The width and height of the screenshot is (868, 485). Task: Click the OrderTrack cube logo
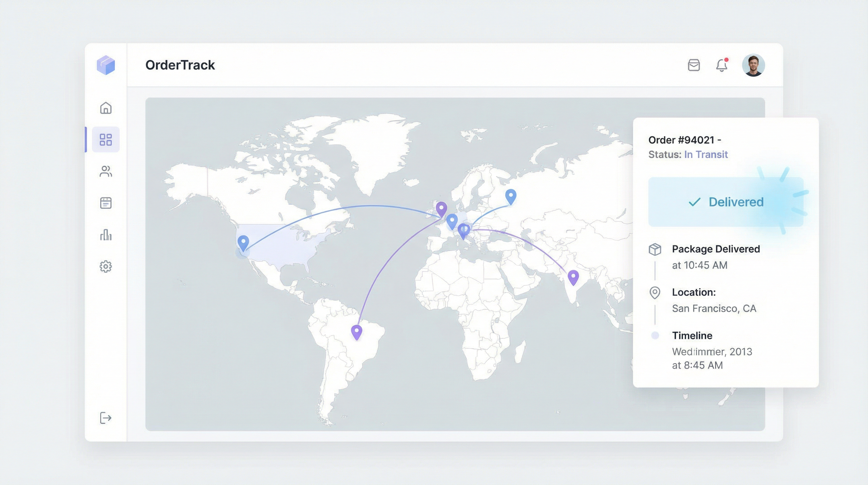(106, 66)
